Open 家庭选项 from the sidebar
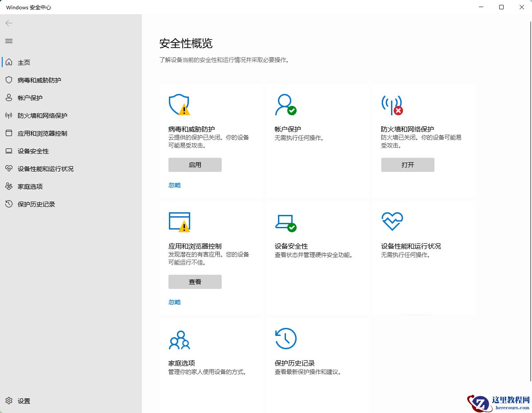 30,186
